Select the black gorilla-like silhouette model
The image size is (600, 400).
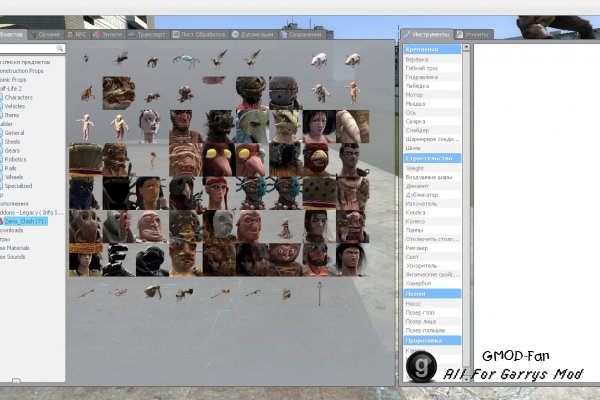(152, 260)
